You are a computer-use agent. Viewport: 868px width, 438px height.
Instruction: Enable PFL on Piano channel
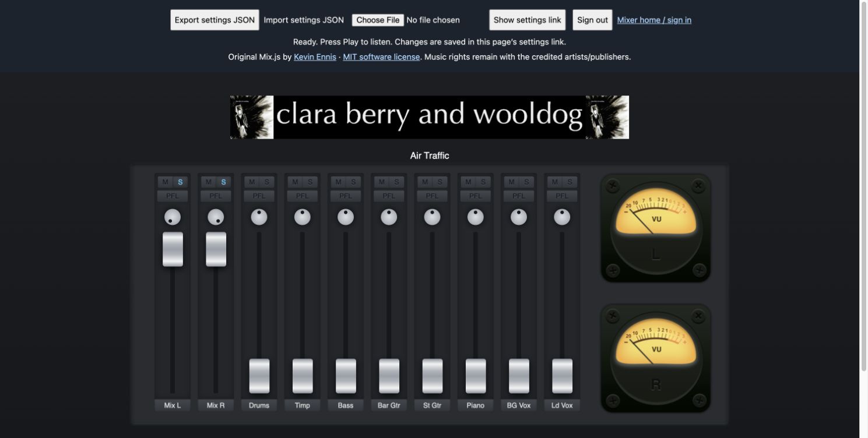click(x=476, y=196)
